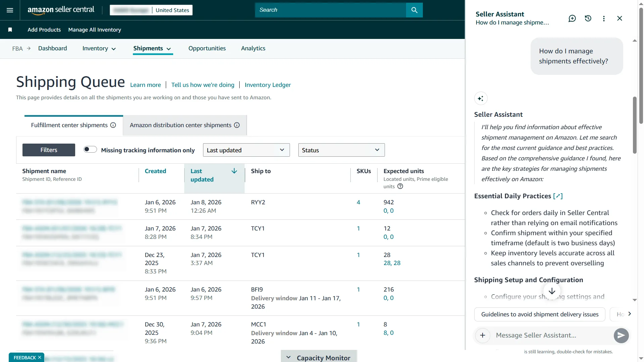This screenshot has width=644, height=362.
Task: Toggle Missing tracking information only switch
Action: click(90, 150)
